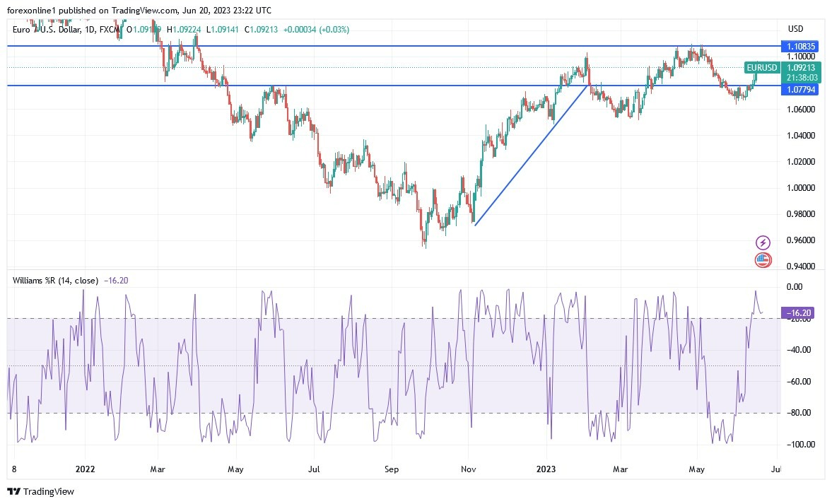Click the USD currency label on the price axis
The height and width of the screenshot is (504, 832).
click(795, 29)
